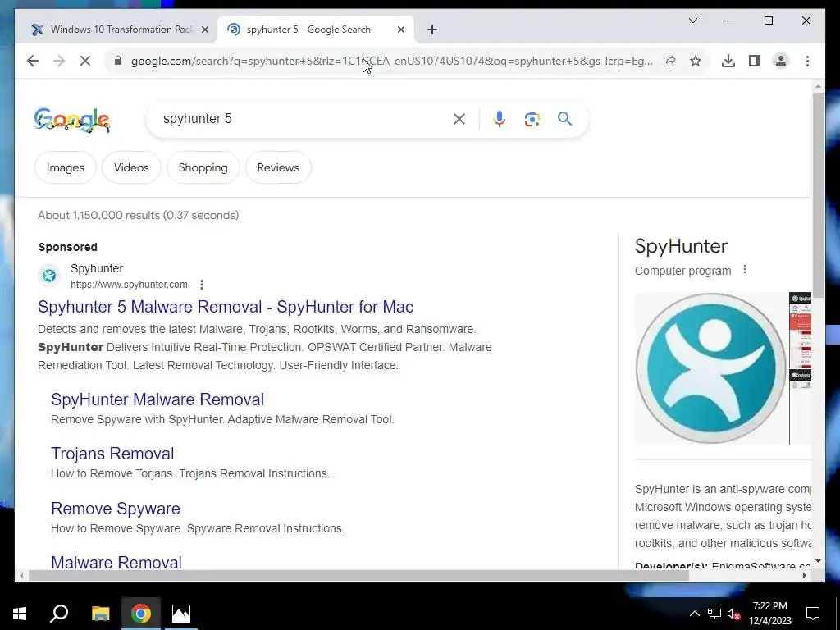
Task: Open Chrome downloads icon
Action: click(x=728, y=61)
